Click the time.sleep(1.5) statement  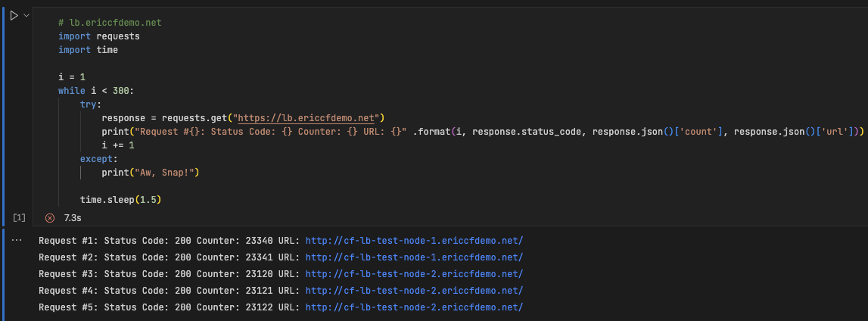pos(121,200)
